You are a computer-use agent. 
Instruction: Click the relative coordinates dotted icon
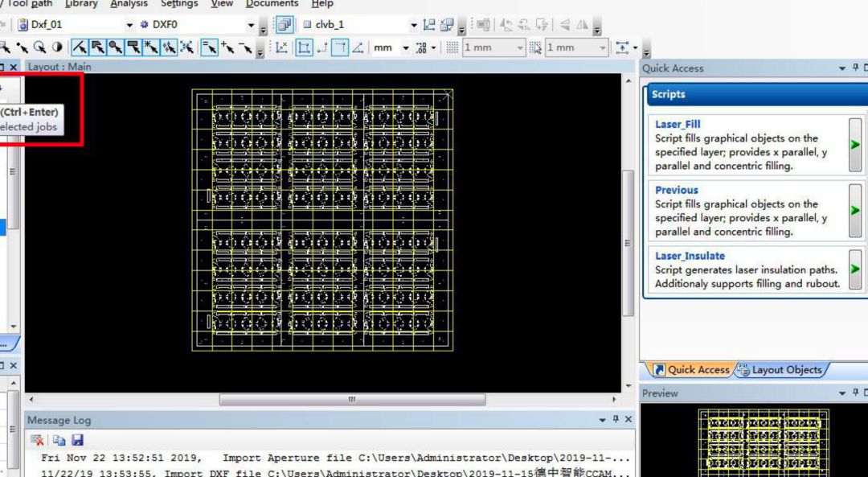click(322, 47)
